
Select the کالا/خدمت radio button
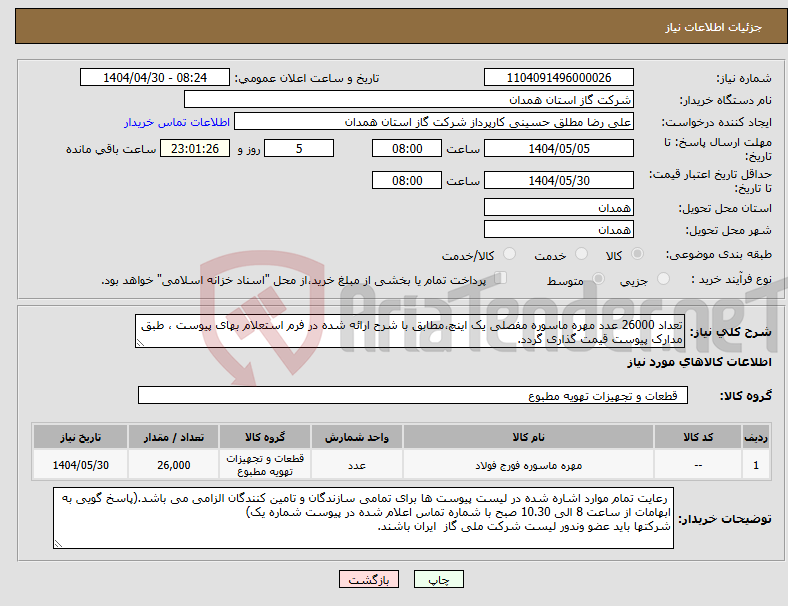tap(510, 254)
